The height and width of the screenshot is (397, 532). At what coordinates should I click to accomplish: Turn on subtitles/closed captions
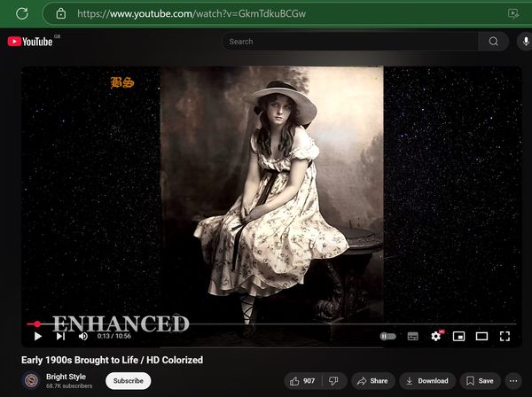[412, 337]
